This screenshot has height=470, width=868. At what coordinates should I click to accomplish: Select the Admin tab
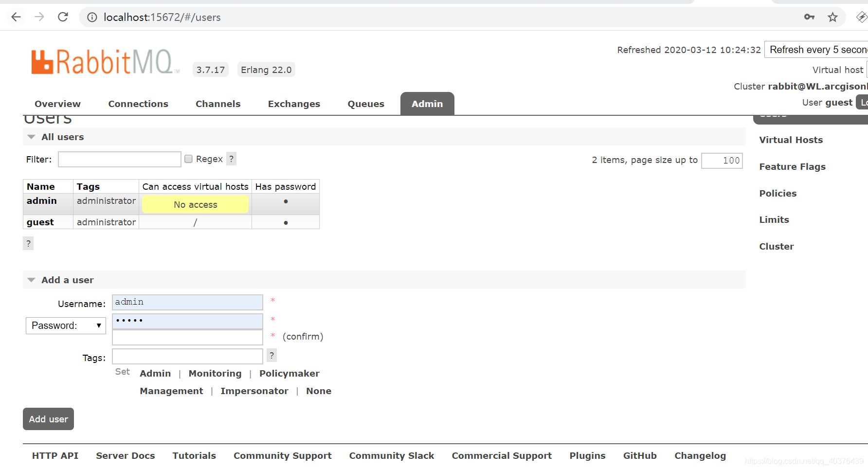[x=427, y=104]
